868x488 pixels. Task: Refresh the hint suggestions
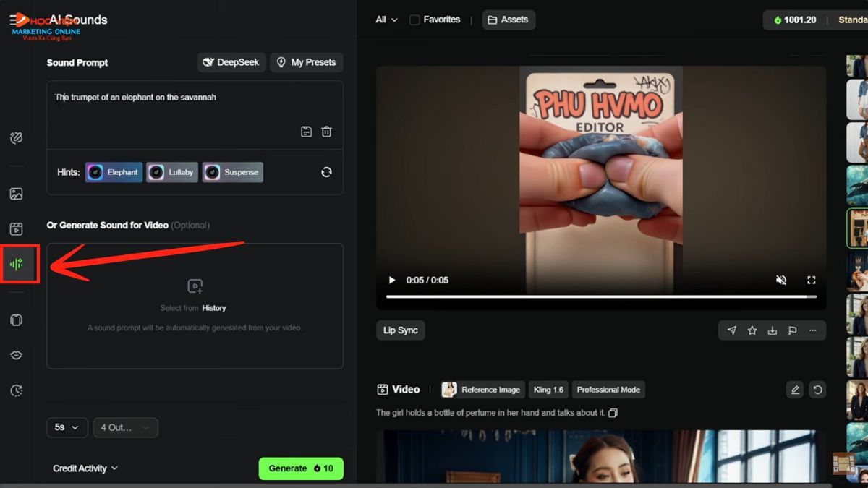pyautogui.click(x=326, y=172)
